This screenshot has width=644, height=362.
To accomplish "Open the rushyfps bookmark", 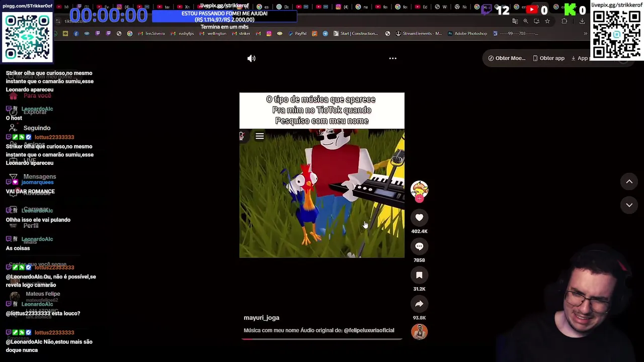I will [x=182, y=34].
